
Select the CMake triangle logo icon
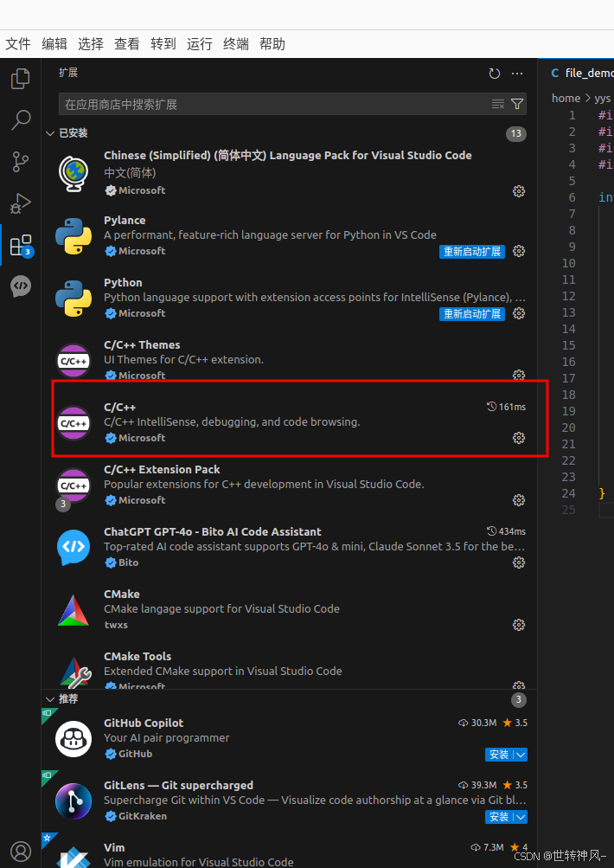pos(74,611)
